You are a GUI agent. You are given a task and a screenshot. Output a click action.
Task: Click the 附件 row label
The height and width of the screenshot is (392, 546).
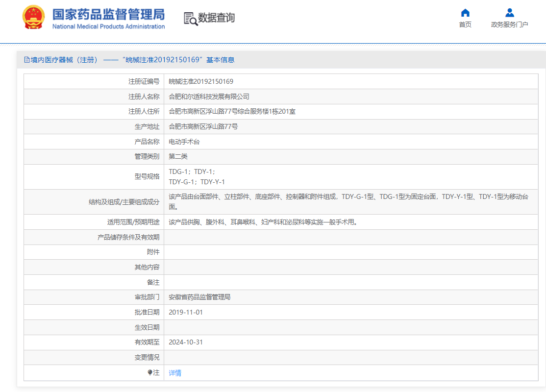click(153, 252)
